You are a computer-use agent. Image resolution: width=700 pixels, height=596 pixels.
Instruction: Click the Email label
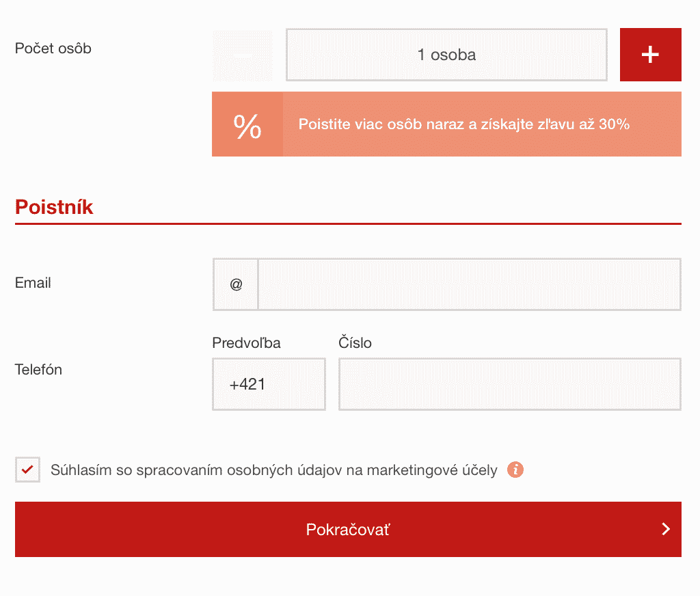tap(33, 282)
